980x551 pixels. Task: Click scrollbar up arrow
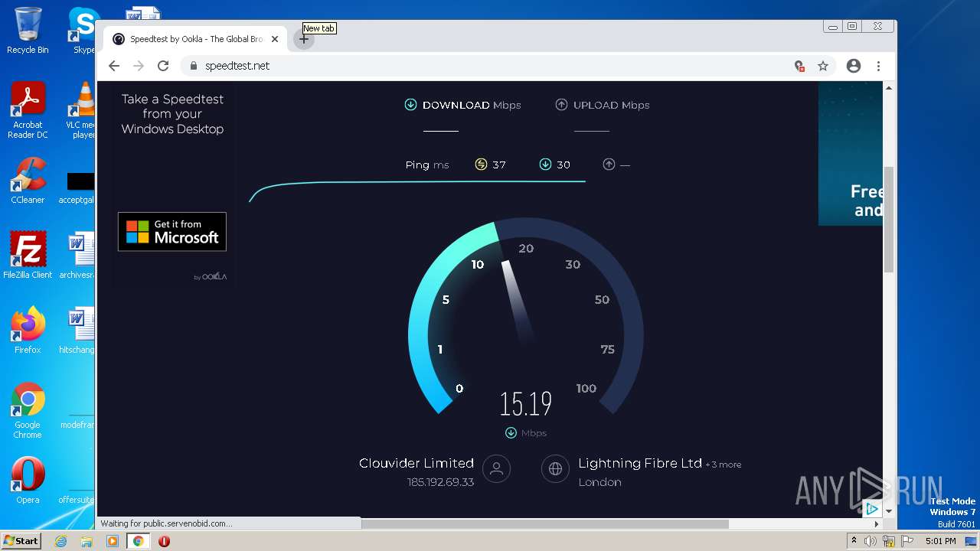[888, 88]
